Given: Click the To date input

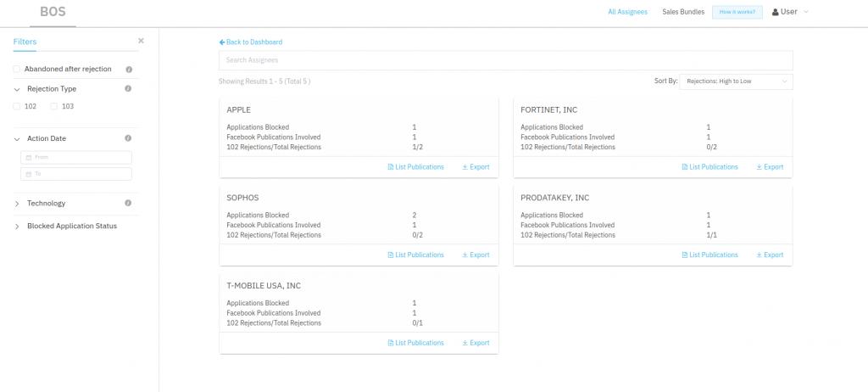Looking at the screenshot, I should [x=76, y=174].
